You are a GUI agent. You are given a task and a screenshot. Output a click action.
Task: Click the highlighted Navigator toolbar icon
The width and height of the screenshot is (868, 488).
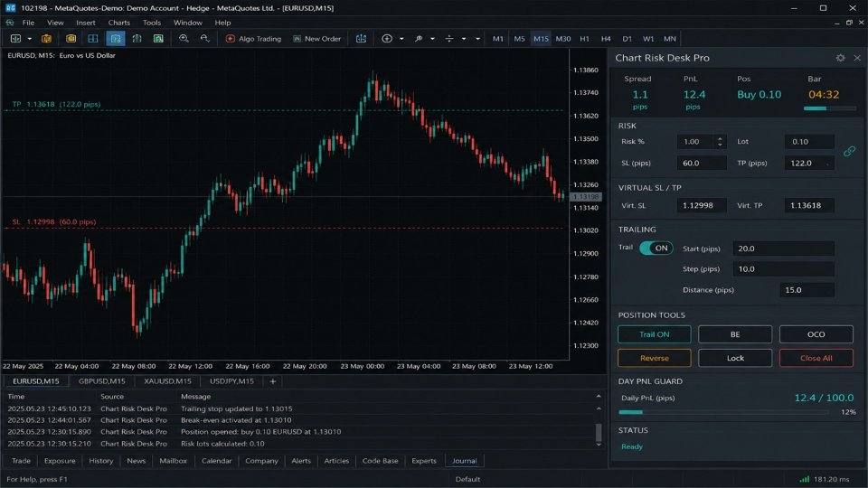(x=116, y=39)
